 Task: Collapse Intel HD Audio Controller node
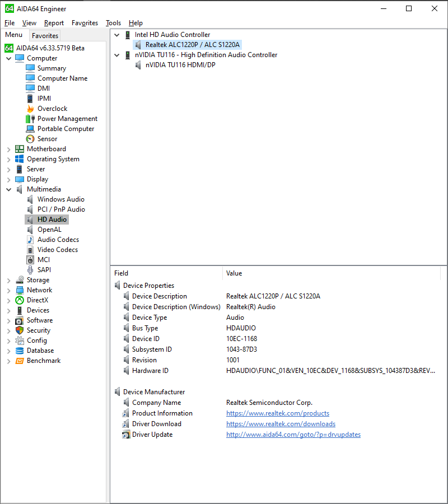117,35
